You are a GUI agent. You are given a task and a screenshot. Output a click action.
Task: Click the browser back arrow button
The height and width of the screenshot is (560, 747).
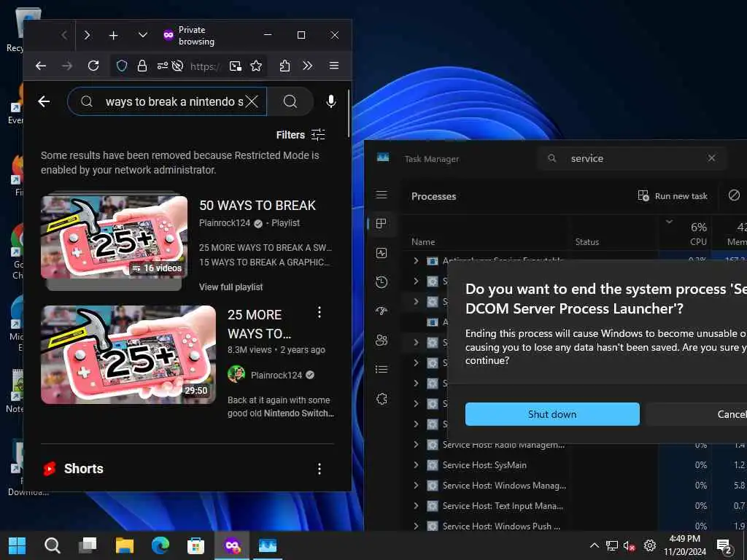[41, 66]
